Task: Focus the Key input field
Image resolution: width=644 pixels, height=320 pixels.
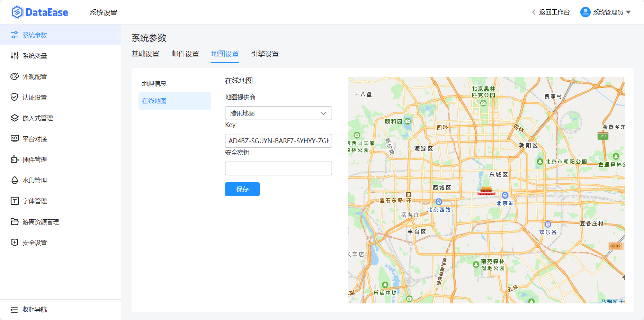Action: pyautogui.click(x=278, y=141)
